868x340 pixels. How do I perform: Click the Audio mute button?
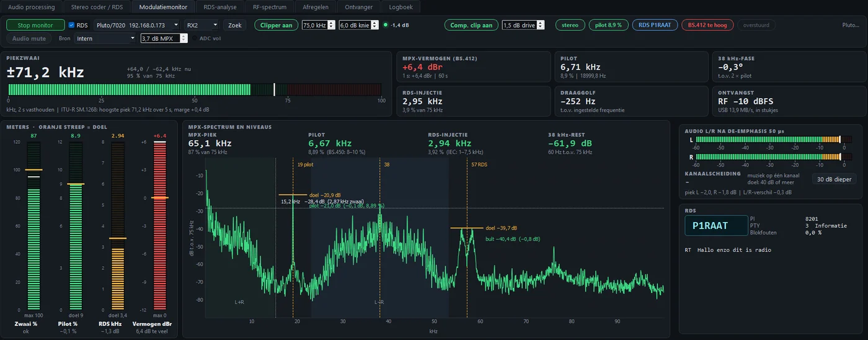point(29,38)
